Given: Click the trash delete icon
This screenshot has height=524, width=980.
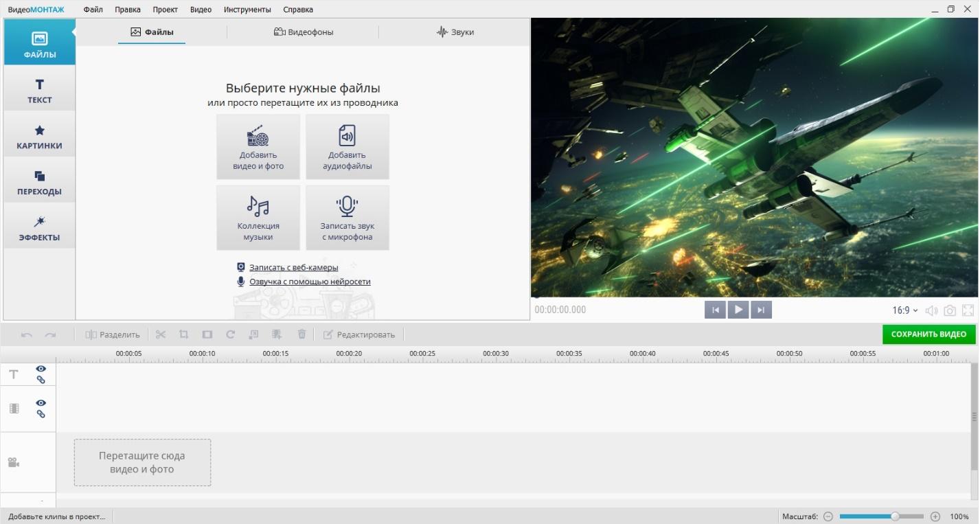Looking at the screenshot, I should pyautogui.click(x=301, y=334).
